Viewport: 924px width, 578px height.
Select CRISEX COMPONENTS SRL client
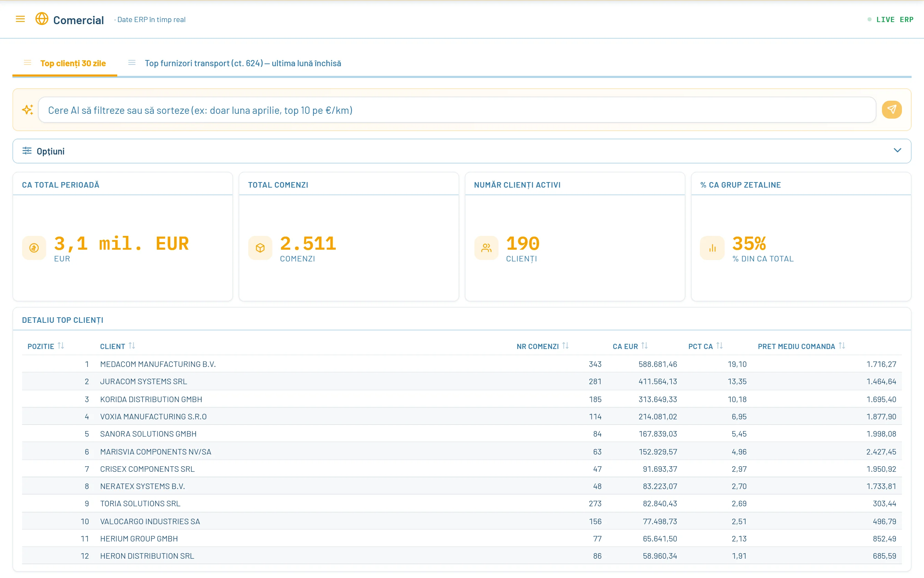click(x=147, y=469)
